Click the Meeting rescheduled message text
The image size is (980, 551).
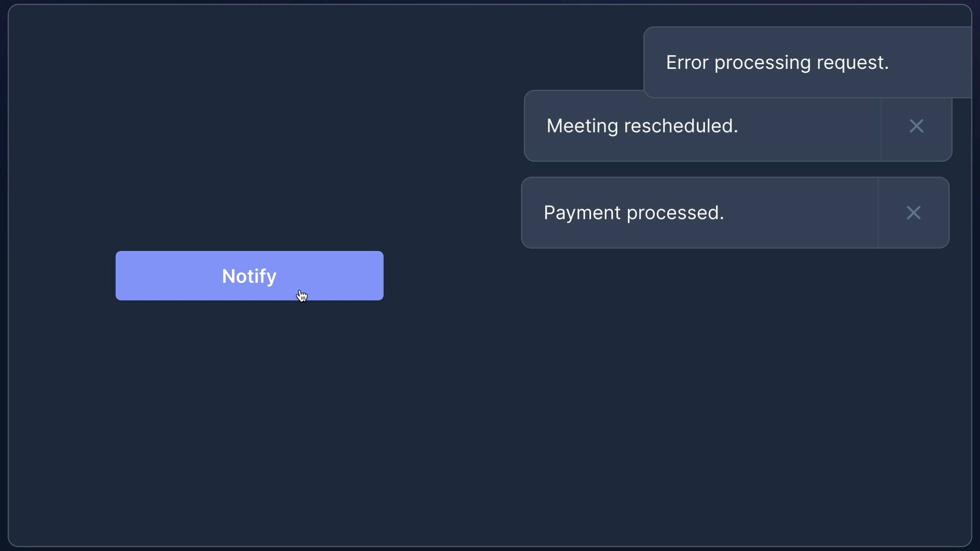tap(642, 126)
